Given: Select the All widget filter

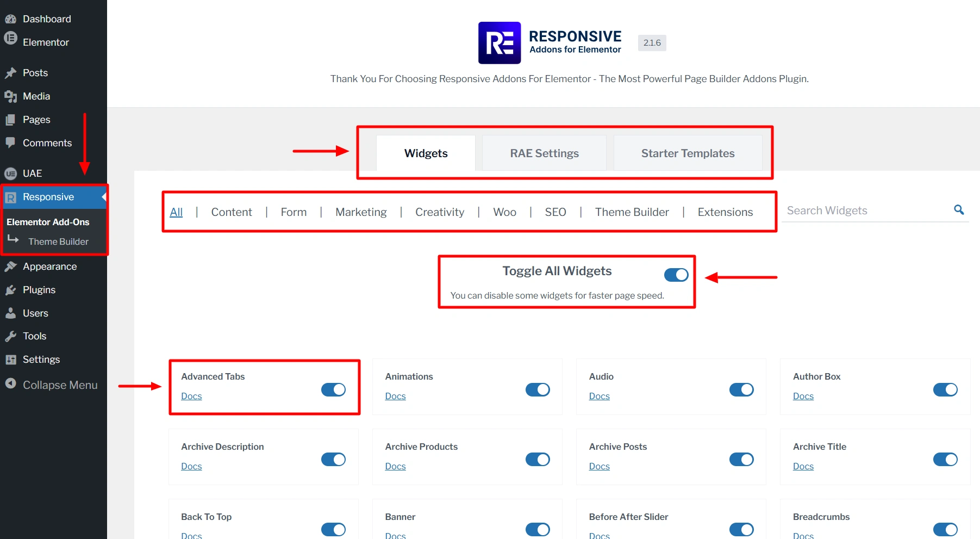Looking at the screenshot, I should pos(176,212).
